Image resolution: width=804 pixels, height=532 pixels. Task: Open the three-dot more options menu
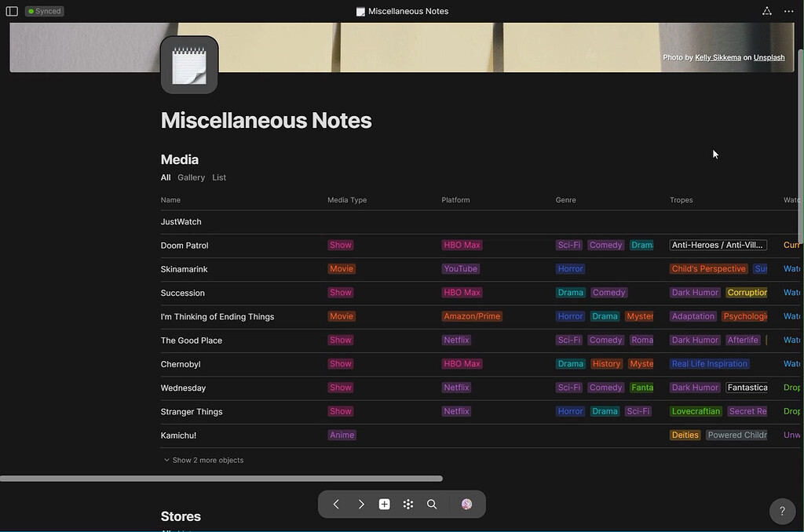tap(788, 11)
